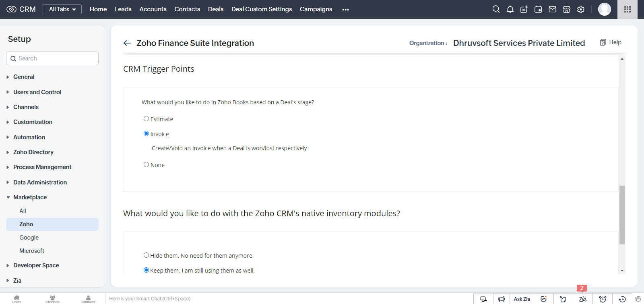644x304 pixels.
Task: Open the reminders alarm clock icon
Action: 603,299
